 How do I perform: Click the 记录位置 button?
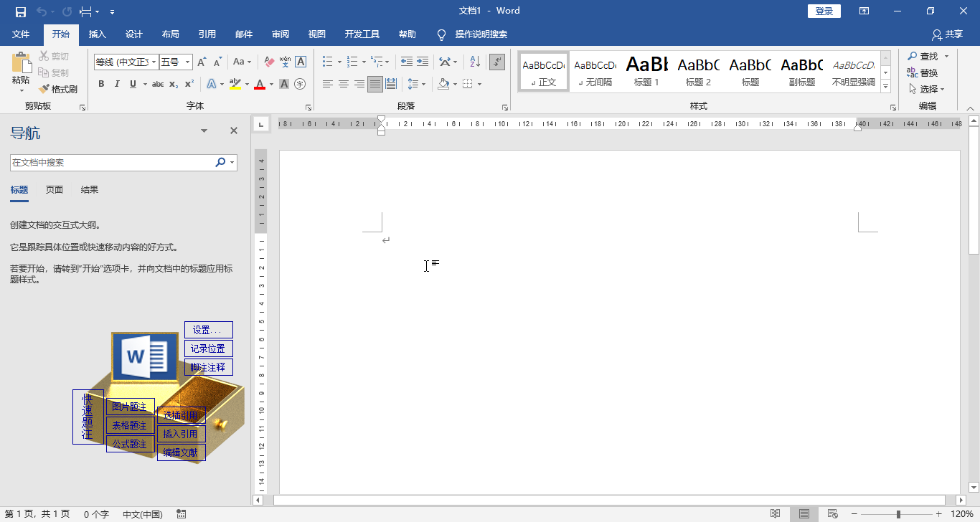209,348
